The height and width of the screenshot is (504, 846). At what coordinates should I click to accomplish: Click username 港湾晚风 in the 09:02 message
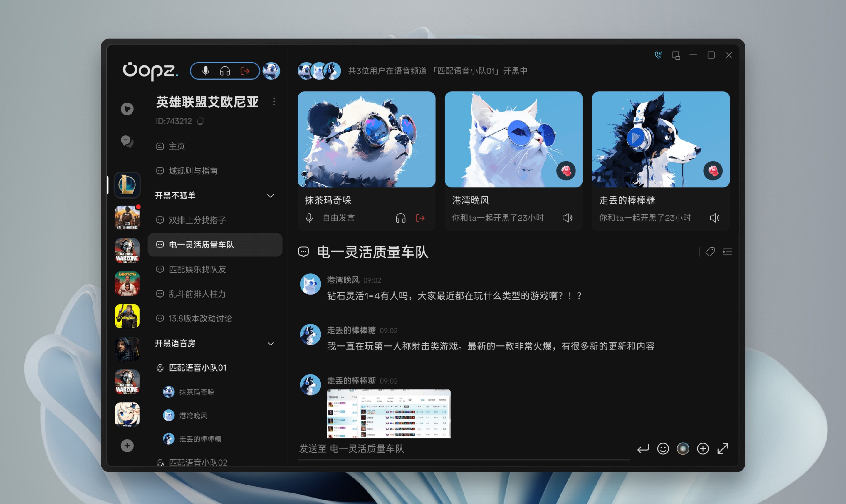coord(343,280)
